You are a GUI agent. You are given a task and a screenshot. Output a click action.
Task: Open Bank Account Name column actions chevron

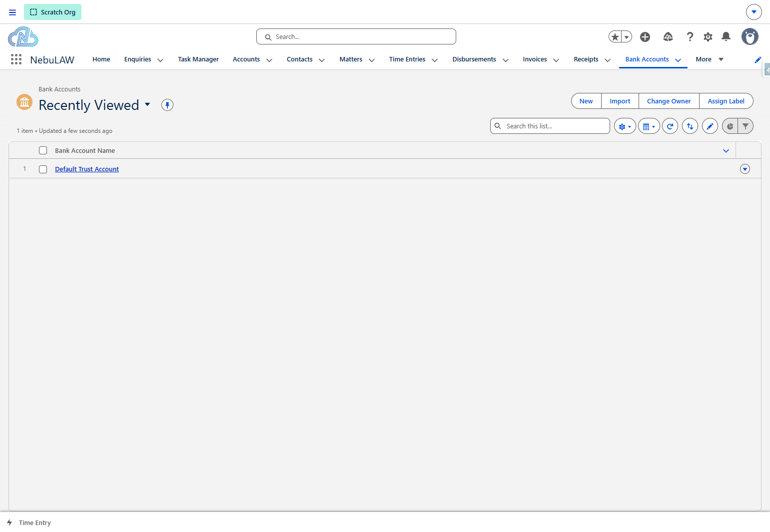coord(726,151)
